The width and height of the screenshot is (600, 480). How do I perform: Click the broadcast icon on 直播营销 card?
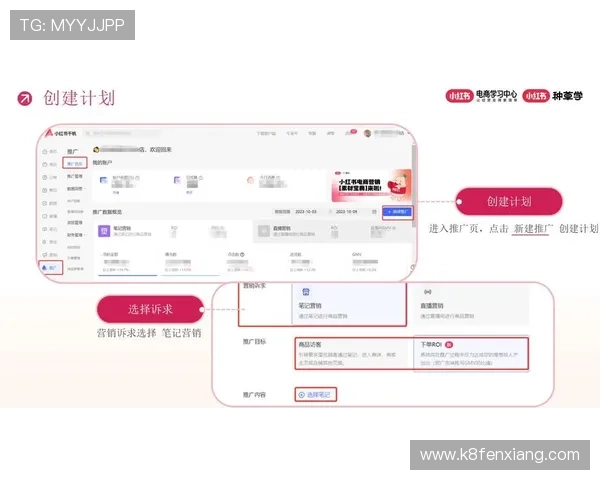[x=427, y=292]
